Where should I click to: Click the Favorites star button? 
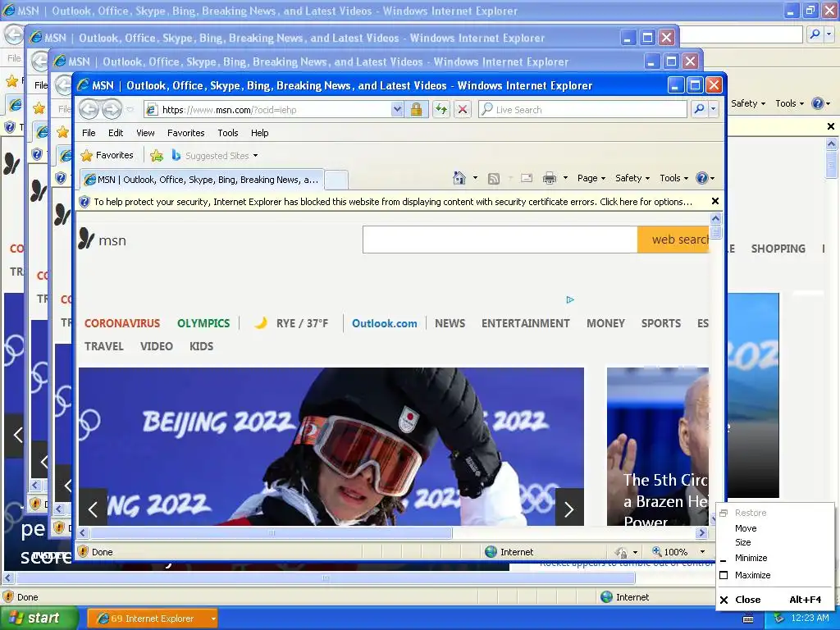click(x=107, y=155)
